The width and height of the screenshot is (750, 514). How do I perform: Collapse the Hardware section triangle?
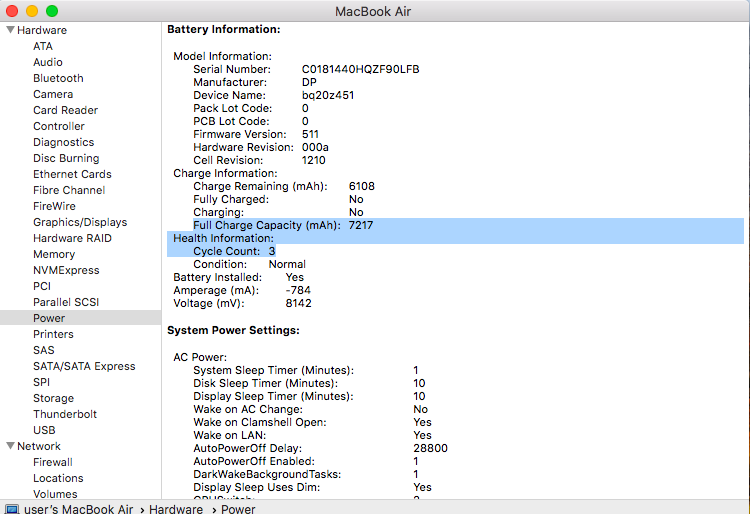(10, 30)
